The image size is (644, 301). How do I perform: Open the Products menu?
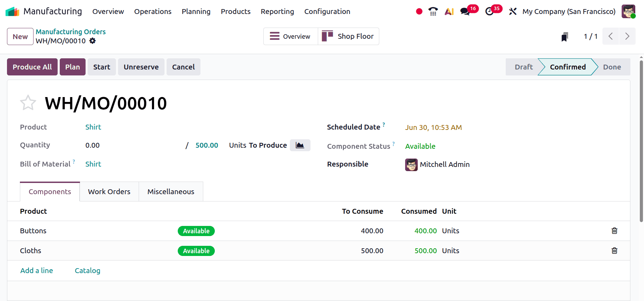(236, 12)
